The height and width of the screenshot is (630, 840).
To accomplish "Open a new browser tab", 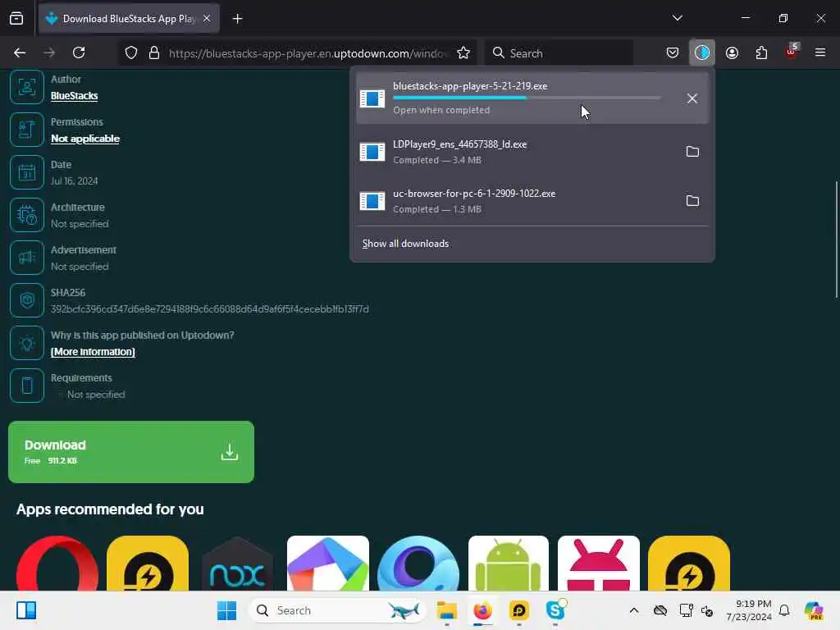I will [x=237, y=19].
